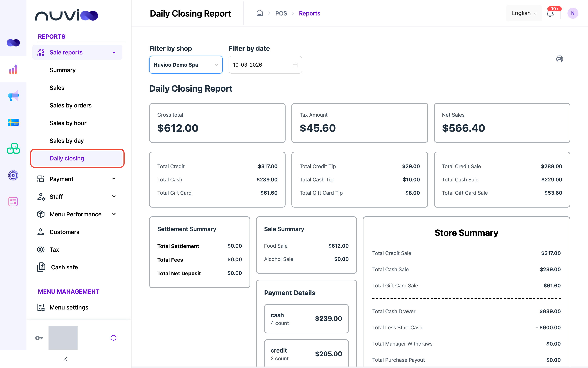Open the notifications bell
Screen dimensions: 588x368
point(550,13)
